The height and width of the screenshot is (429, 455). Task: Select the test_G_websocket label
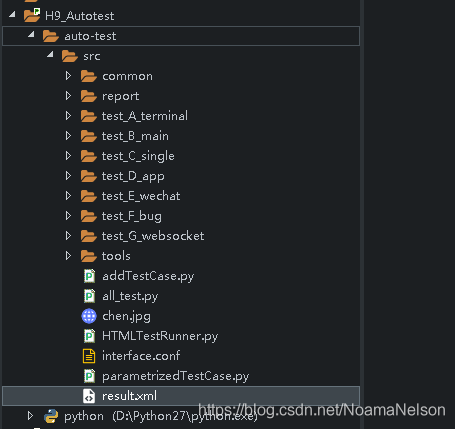pos(153,236)
